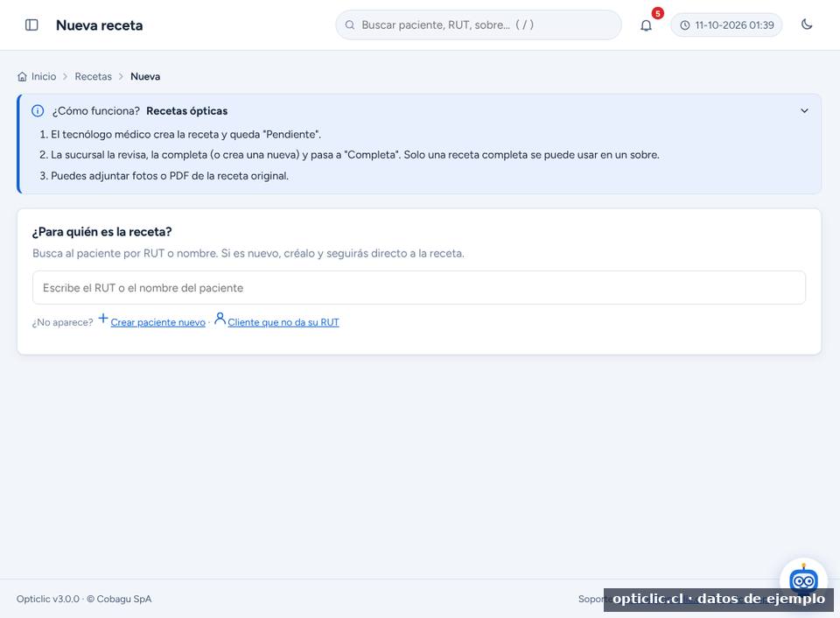Click the ¿No aparece? label
This screenshot has width=840, height=618.
(x=63, y=322)
